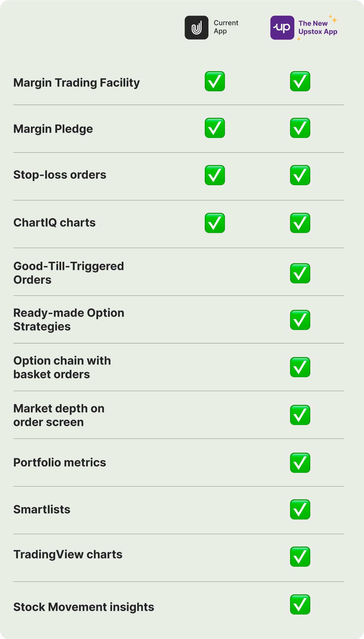This screenshot has height=639, width=364.
Task: Click checkmark for Ready-made Option Strategies
Action: click(300, 320)
